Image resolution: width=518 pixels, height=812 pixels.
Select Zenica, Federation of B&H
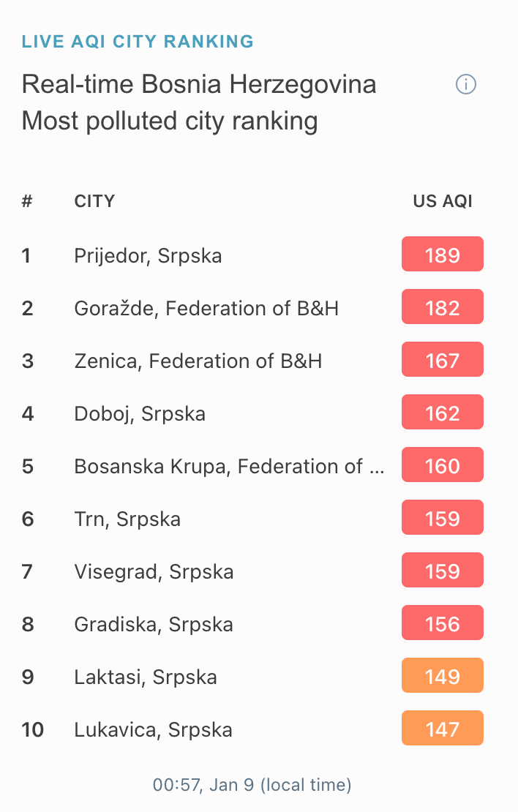coord(198,361)
